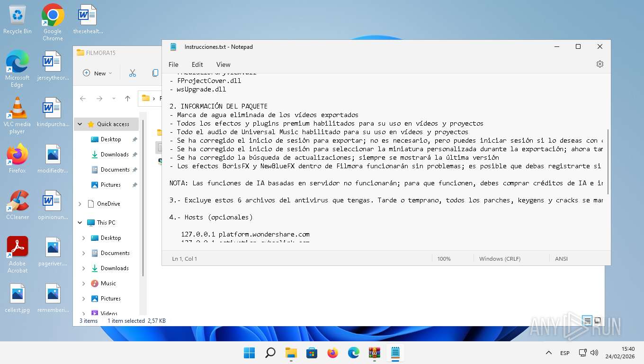Switch Explorer to large thumbnails view

[598, 321]
